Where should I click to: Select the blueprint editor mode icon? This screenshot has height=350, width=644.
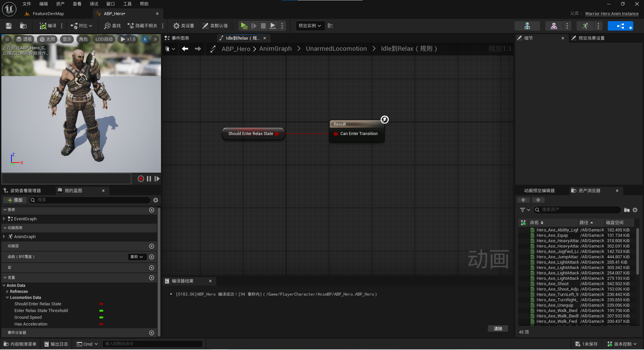pyautogui.click(x=620, y=26)
